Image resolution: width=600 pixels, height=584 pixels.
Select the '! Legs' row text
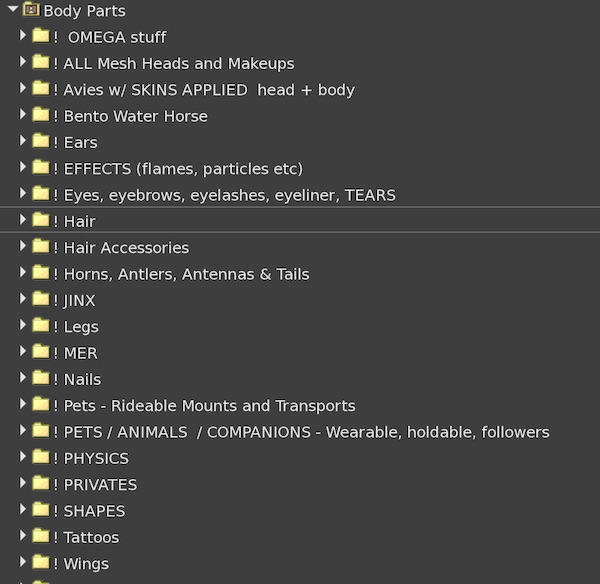(76, 327)
